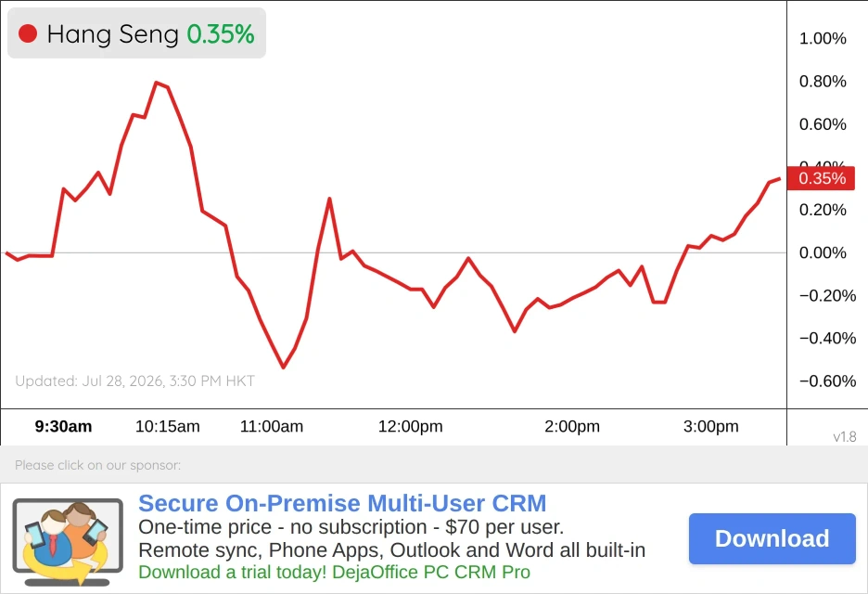
Task: Click the Updated Jul 28 timestamp text
Action: coord(134,381)
